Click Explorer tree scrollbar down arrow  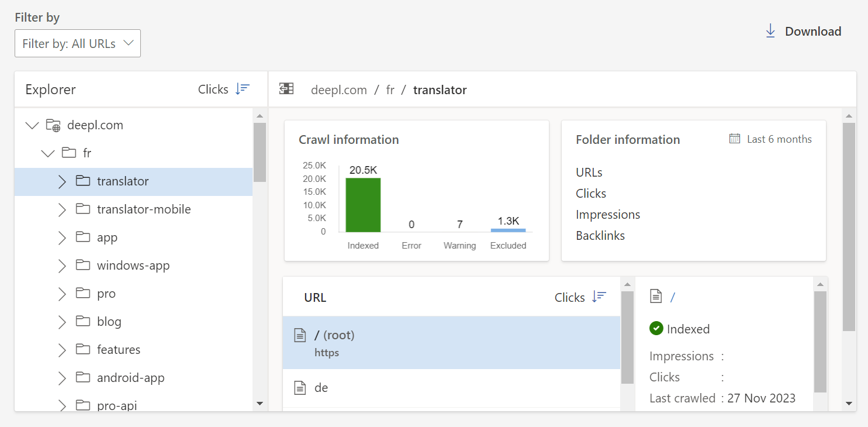(260, 403)
